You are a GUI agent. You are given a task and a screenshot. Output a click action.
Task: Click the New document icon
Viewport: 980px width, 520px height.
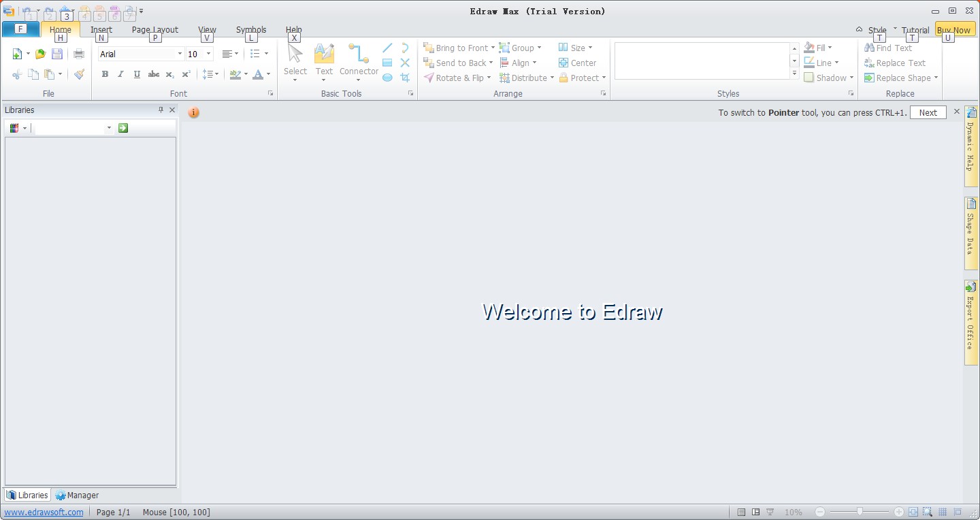pos(17,54)
